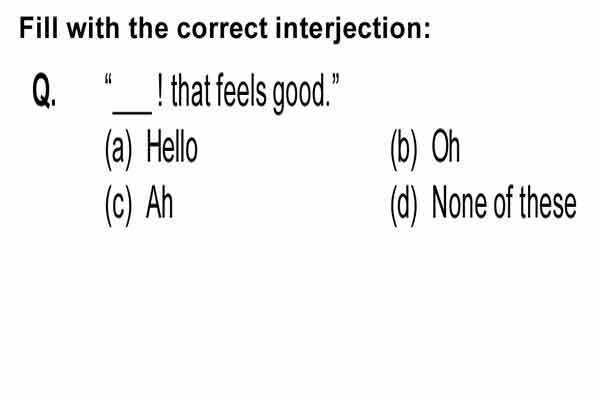This screenshot has height=400, width=600.
Task: Click the word "interjection:" in the heading
Action: (353, 31)
